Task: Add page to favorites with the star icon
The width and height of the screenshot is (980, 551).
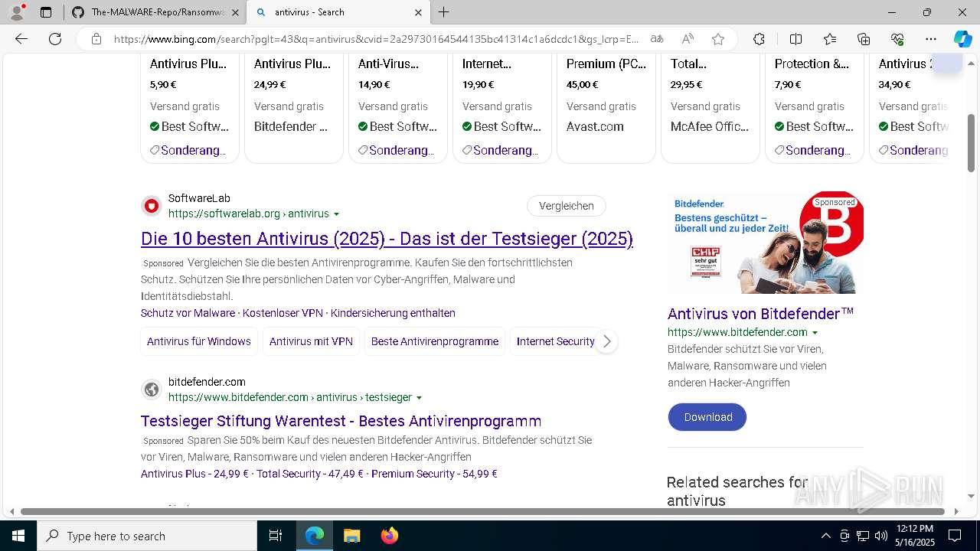Action: tap(718, 39)
